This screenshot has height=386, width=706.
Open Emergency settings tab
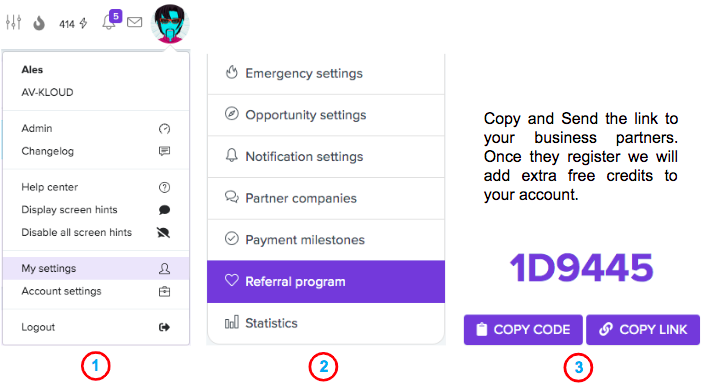[x=326, y=73]
